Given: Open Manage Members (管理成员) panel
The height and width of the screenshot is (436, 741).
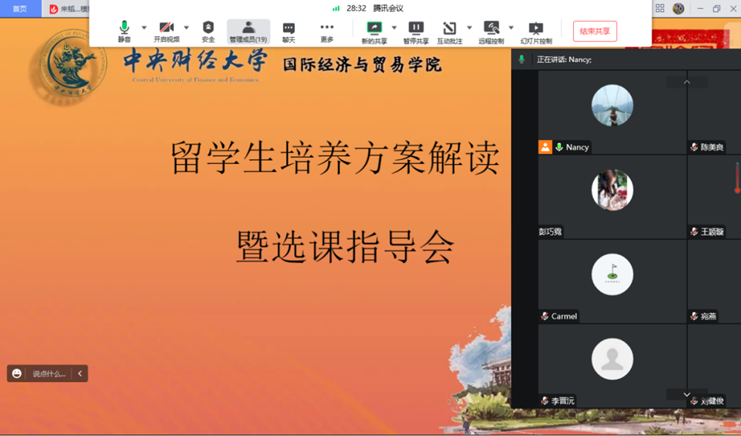Looking at the screenshot, I should [x=248, y=31].
